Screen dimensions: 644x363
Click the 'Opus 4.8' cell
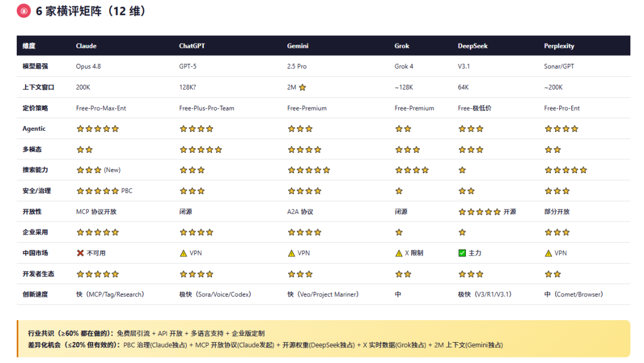pyautogui.click(x=88, y=66)
